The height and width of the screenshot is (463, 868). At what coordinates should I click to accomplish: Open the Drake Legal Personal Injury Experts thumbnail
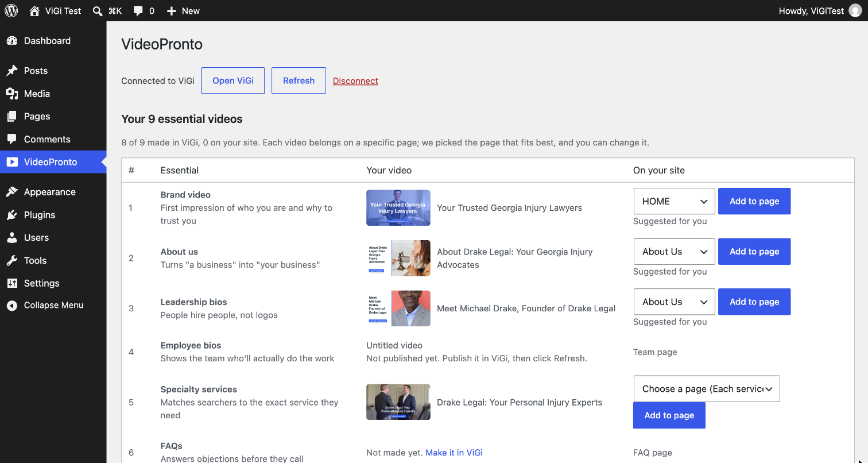click(398, 402)
